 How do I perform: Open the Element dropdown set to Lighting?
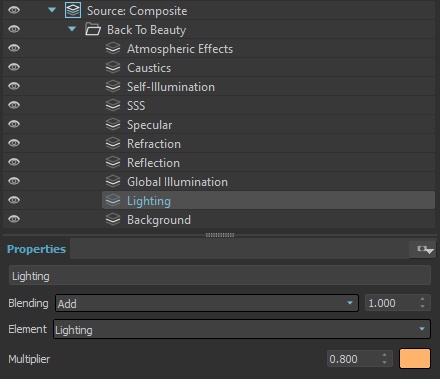pyautogui.click(x=242, y=329)
